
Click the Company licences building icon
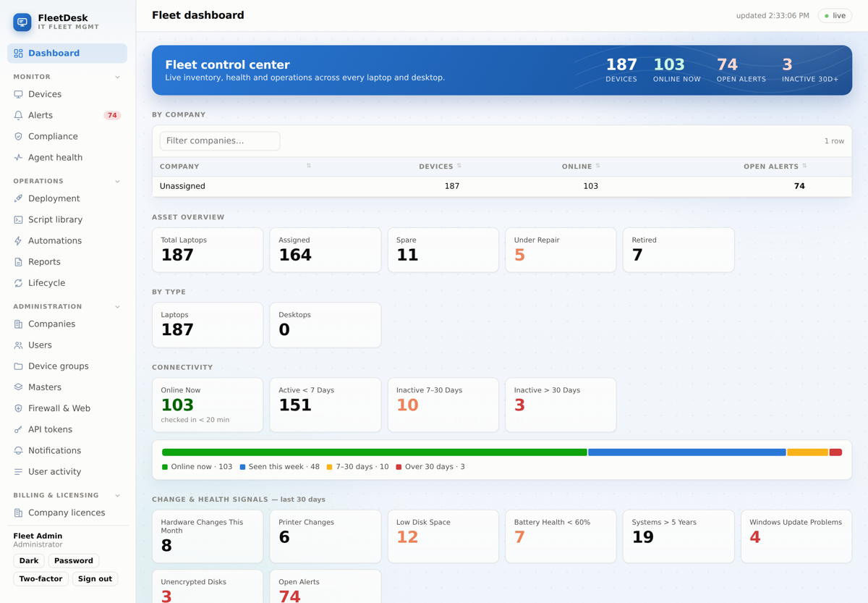(19, 513)
